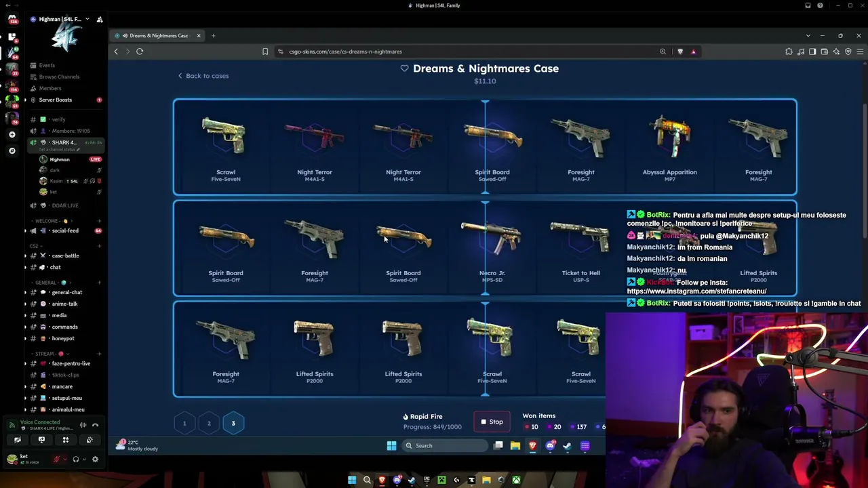Click the Ticket to Hell USP-S skin
Image resolution: width=868 pixels, height=488 pixels.
coord(581,249)
